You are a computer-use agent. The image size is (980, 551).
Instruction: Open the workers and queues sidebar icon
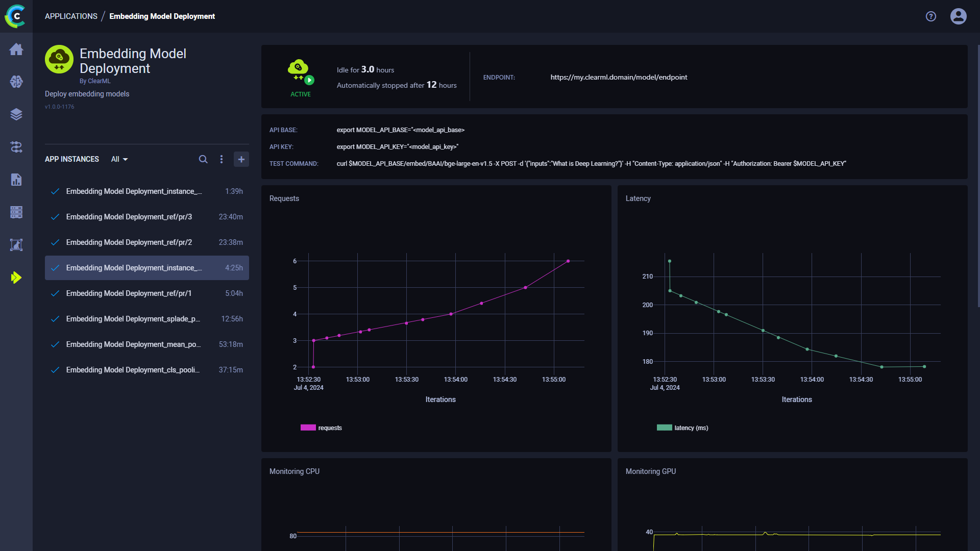point(16,212)
